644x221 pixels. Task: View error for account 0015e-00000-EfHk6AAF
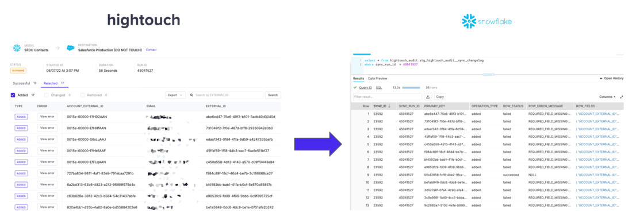point(47,150)
